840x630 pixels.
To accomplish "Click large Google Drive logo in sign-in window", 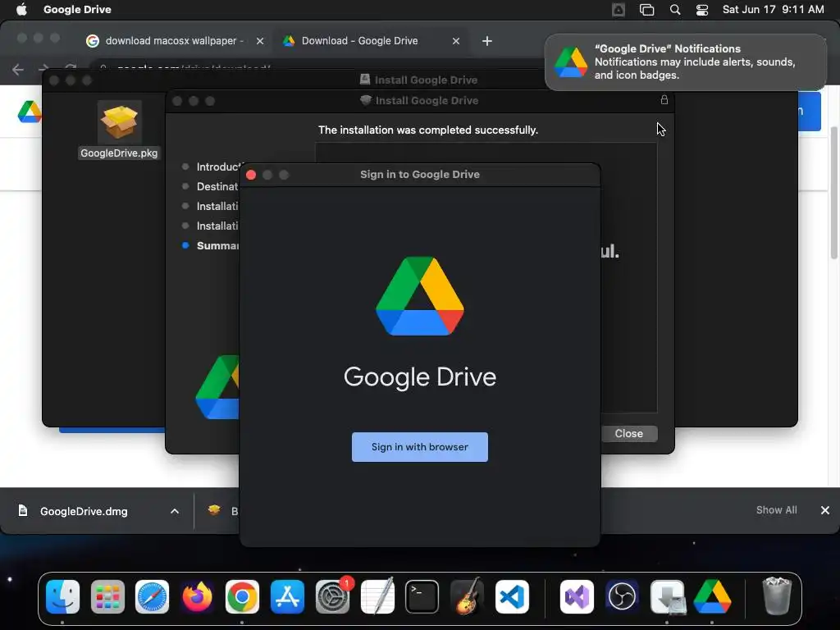I will coord(419,296).
